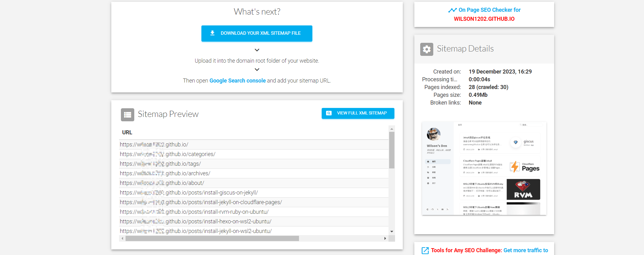The image size is (644, 255).
Task: Select the URL row ending in /categories/
Action: (x=253, y=154)
